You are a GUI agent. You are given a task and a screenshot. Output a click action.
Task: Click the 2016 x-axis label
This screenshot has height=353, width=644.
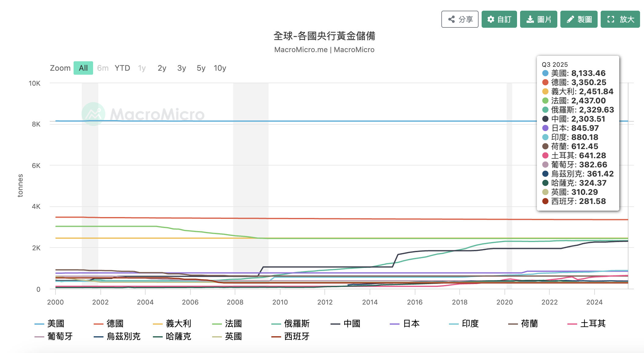pyautogui.click(x=415, y=302)
